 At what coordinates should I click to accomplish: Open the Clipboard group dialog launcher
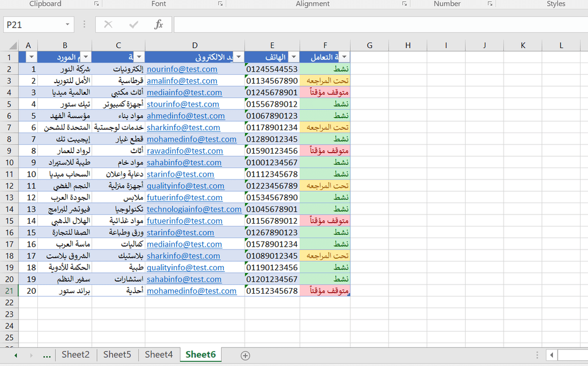96,4
